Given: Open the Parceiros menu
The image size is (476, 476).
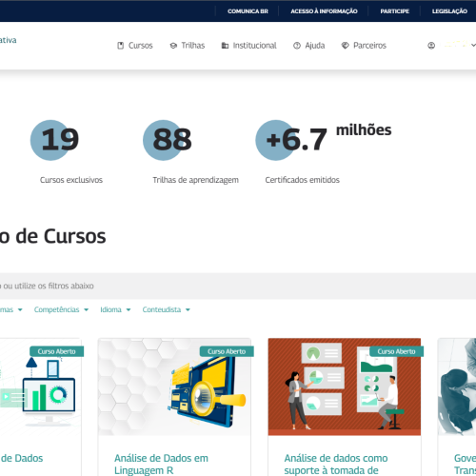Looking at the screenshot, I should (364, 46).
